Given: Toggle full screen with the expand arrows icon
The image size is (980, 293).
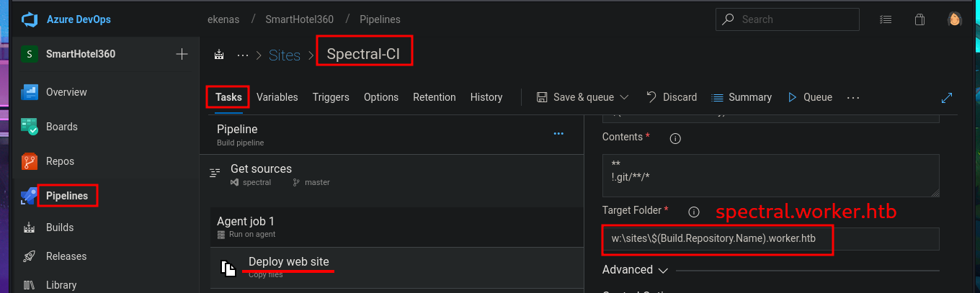Looking at the screenshot, I should [948, 97].
